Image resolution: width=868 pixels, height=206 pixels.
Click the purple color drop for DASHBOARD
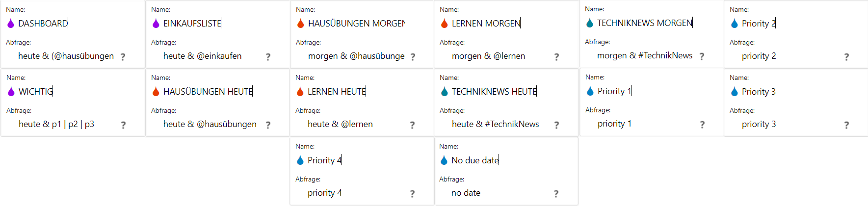(x=11, y=23)
